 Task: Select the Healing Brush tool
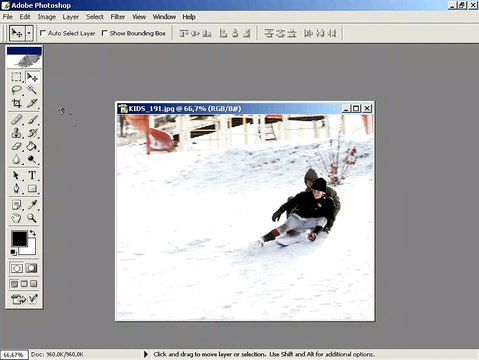coord(16,120)
